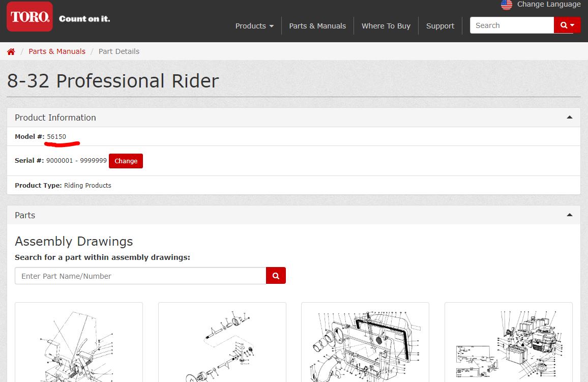Click the Assembly Drawings heading
Screen dimensions: 588x382
click(74, 242)
